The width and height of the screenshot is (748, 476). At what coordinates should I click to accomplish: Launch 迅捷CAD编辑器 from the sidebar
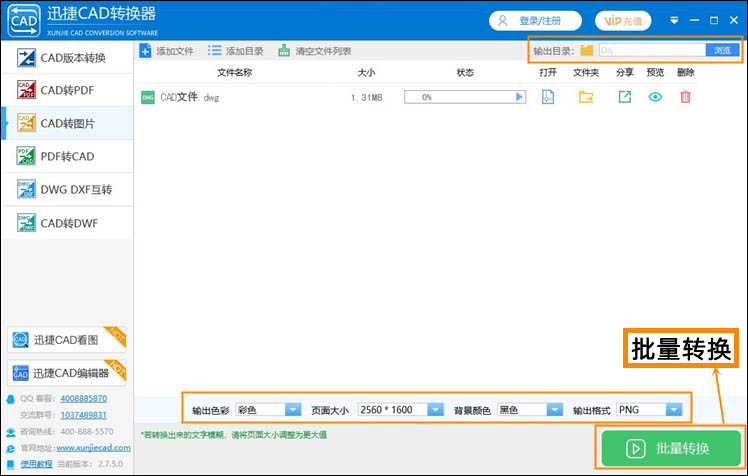click(x=66, y=373)
